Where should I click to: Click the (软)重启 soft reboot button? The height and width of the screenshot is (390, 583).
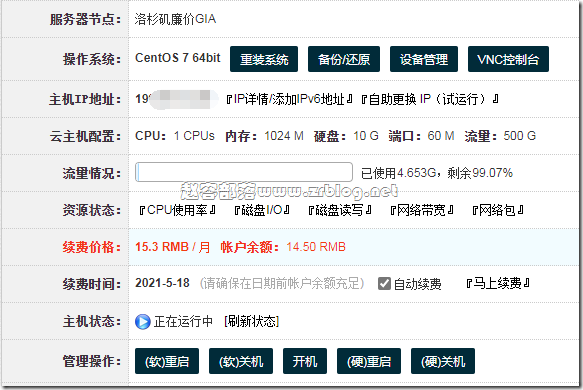(x=167, y=361)
